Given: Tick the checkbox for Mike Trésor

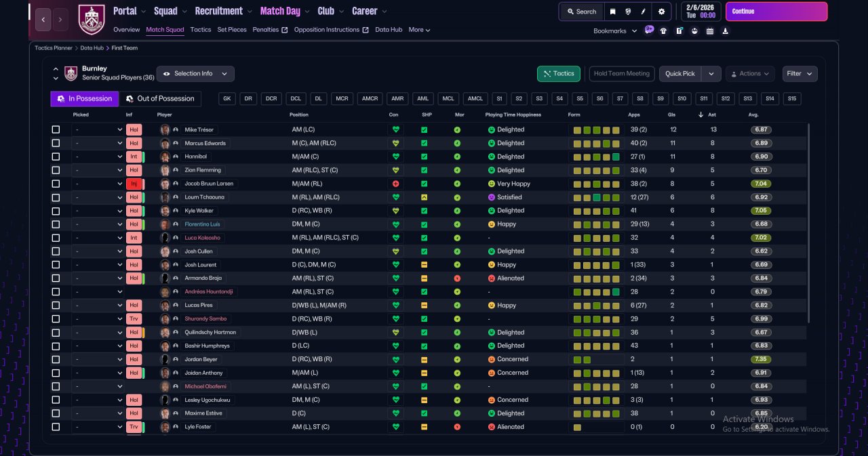Looking at the screenshot, I should point(56,129).
